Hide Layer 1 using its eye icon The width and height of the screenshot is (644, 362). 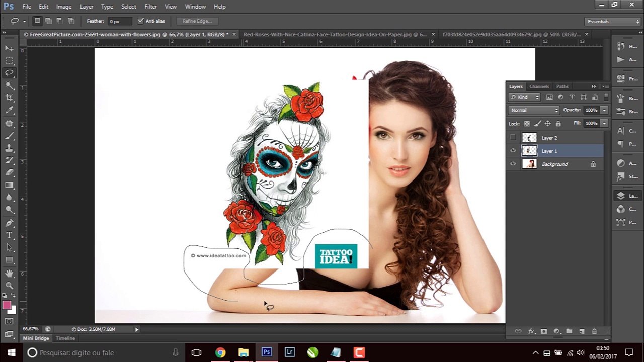tap(513, 151)
